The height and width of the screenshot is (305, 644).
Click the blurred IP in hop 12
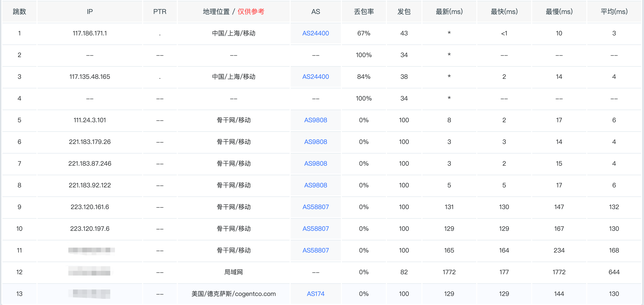click(x=90, y=271)
